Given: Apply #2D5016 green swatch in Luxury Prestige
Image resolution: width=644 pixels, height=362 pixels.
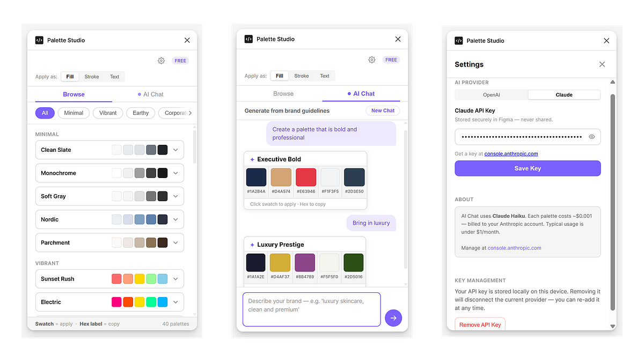Looking at the screenshot, I should [354, 263].
